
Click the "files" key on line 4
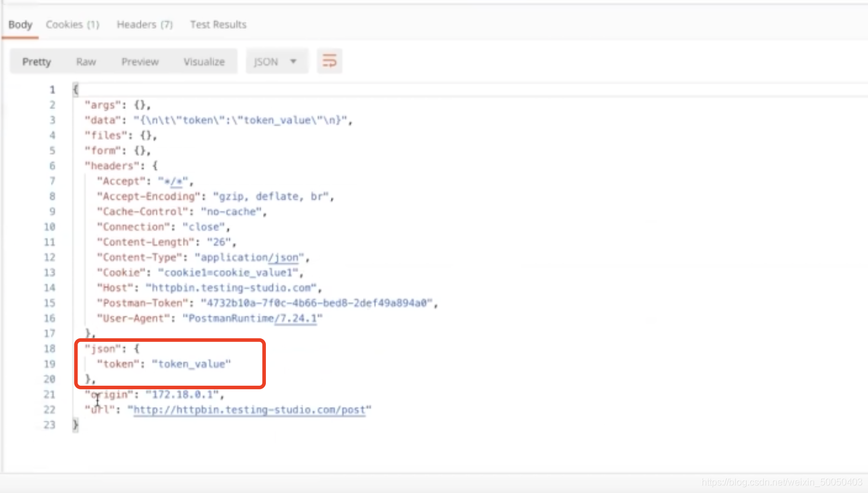coord(106,136)
